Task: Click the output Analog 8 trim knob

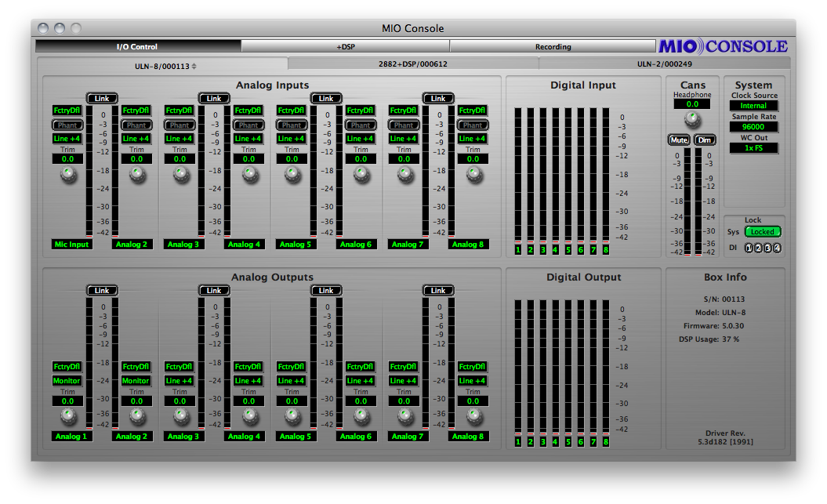Action: [474, 416]
